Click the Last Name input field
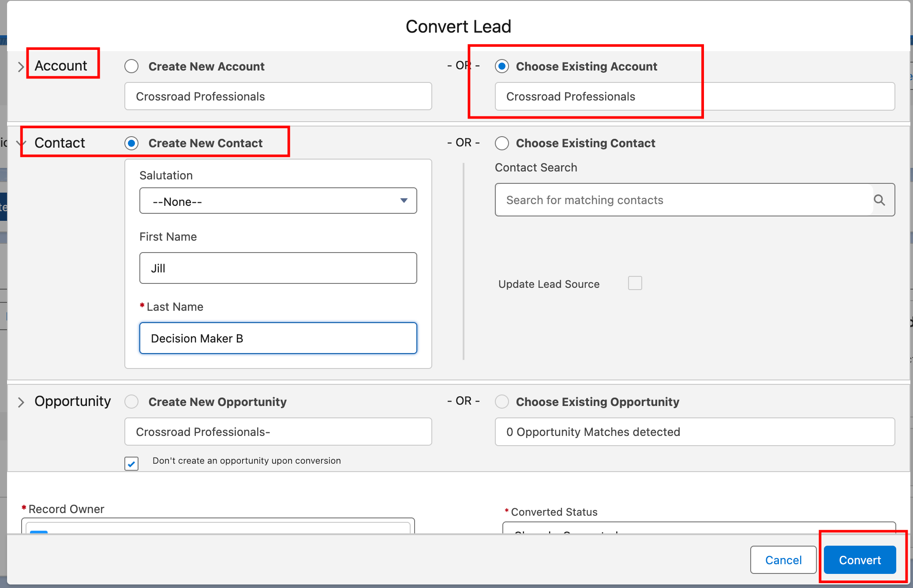Screen dimensions: 913x588 tap(278, 338)
